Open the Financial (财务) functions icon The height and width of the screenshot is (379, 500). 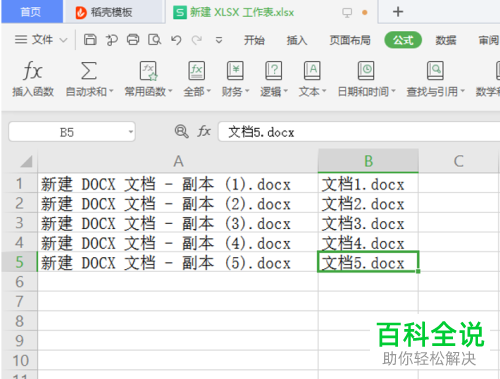click(x=235, y=71)
